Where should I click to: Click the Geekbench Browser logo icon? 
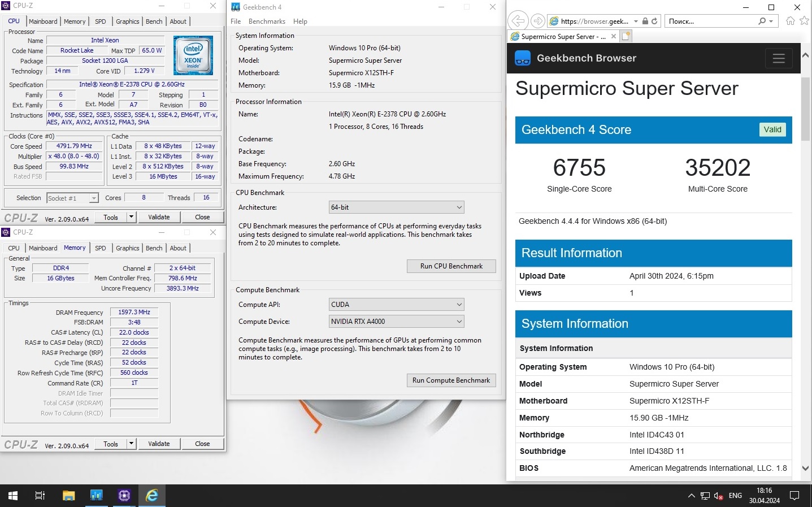tap(523, 58)
